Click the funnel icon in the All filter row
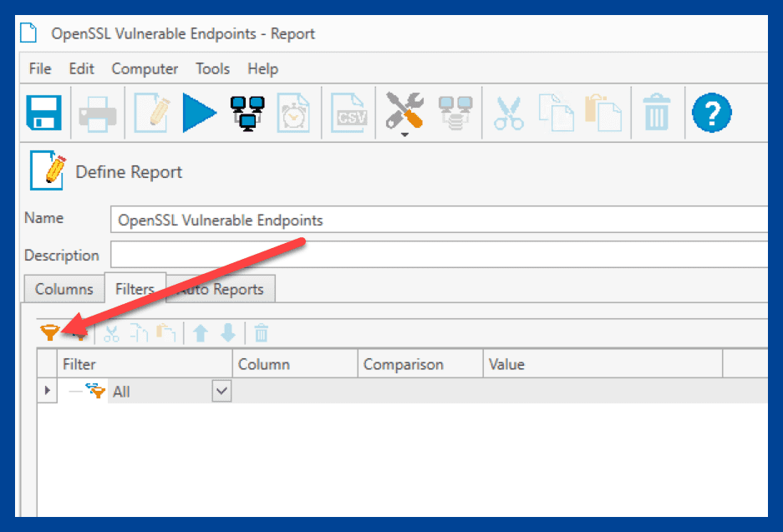Screen dimensions: 783x532 click(x=95, y=391)
